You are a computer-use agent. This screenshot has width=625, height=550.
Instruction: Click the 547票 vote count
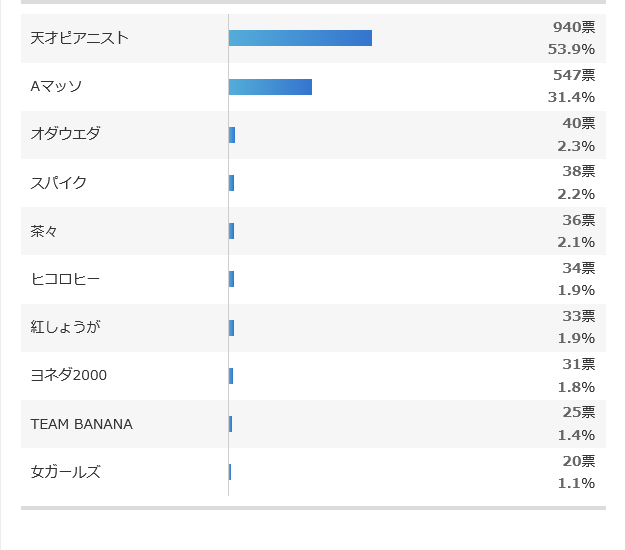click(x=574, y=75)
